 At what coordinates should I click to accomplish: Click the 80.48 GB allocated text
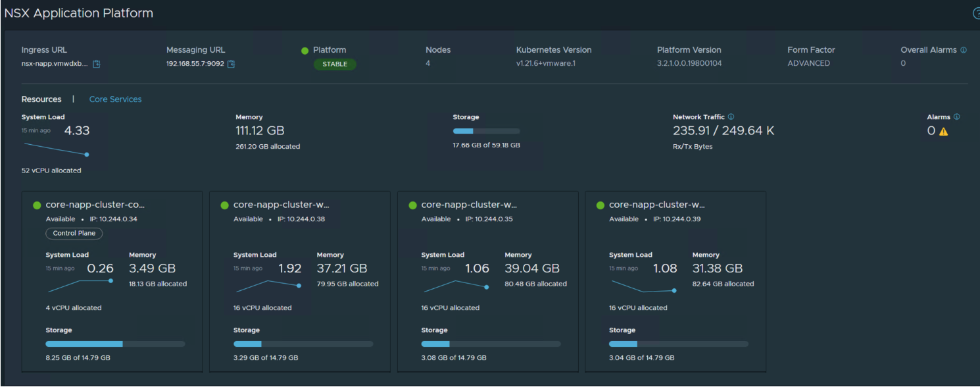pyautogui.click(x=535, y=284)
